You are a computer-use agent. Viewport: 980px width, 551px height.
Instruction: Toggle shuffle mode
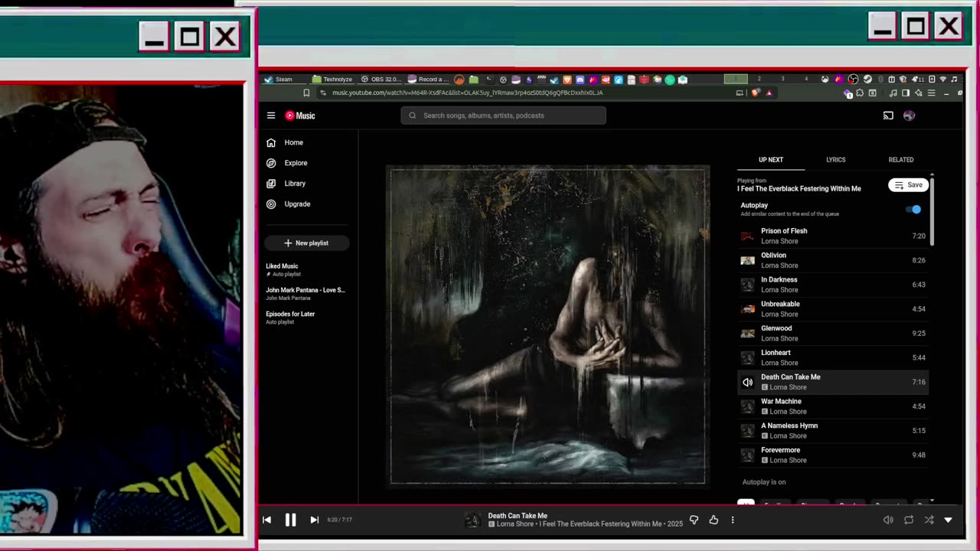(x=929, y=520)
